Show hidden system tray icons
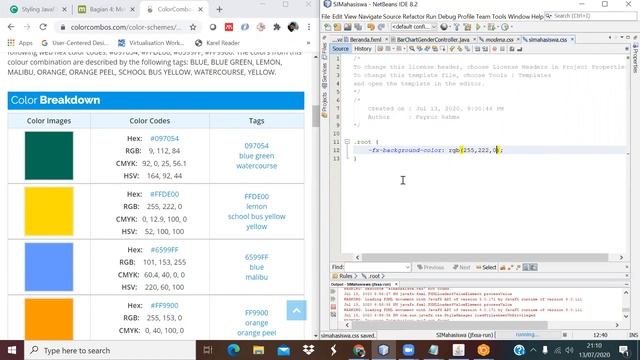640x360 pixels. 533,350
